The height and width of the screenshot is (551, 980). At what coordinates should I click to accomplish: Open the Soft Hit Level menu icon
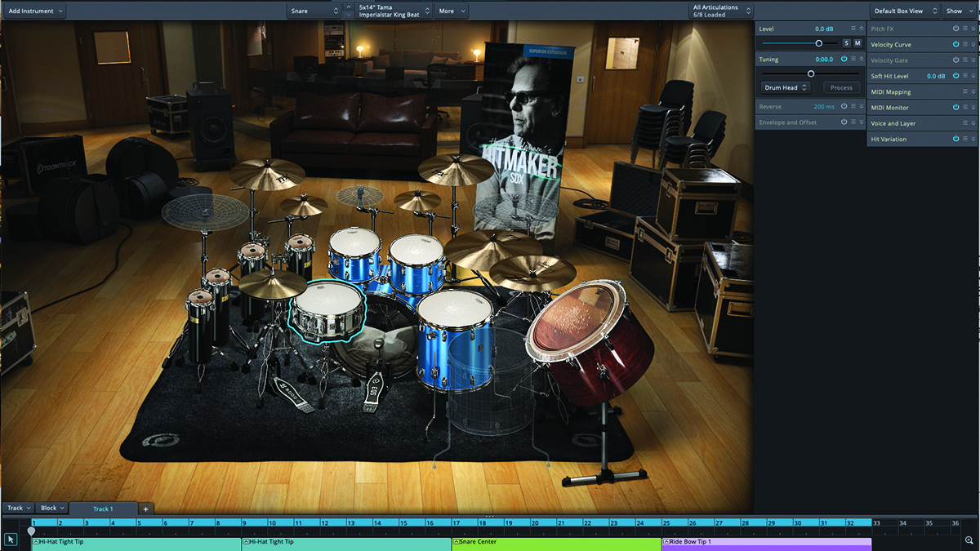[964, 76]
